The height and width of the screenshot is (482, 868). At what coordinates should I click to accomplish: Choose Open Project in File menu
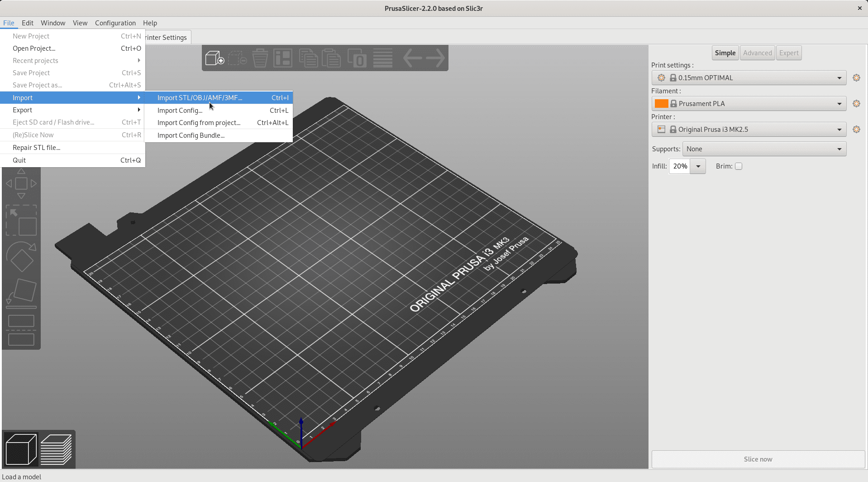[72, 48]
